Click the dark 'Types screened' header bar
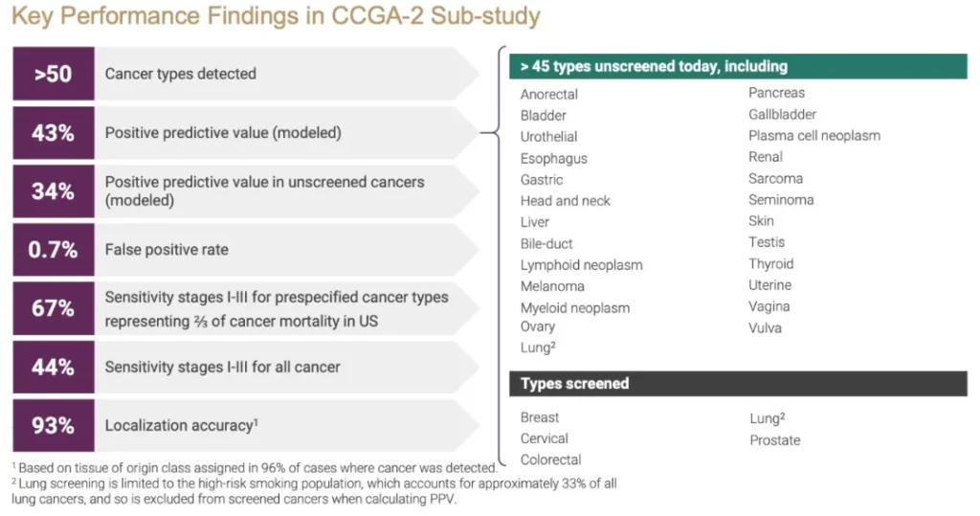 (x=738, y=383)
